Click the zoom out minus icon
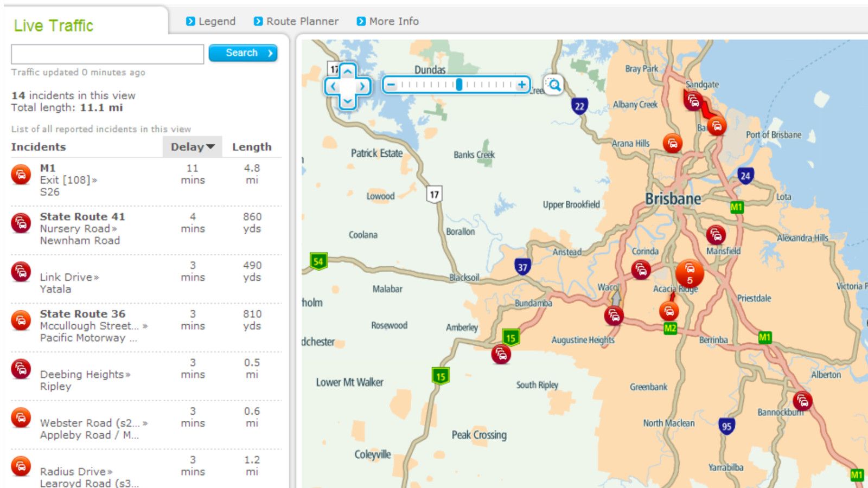This screenshot has height=488, width=868. tap(392, 85)
